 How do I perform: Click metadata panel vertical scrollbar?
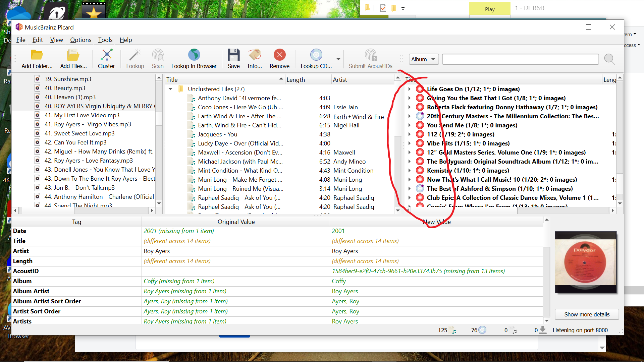click(x=546, y=270)
